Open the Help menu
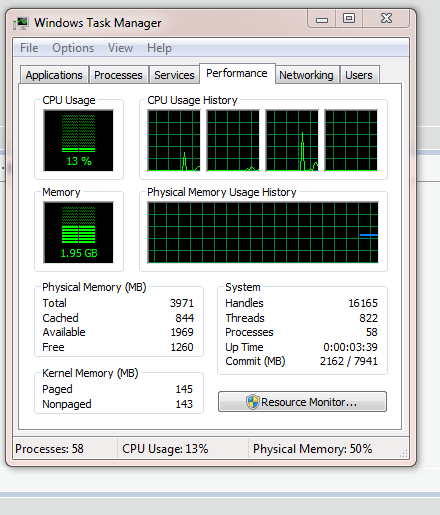The image size is (440, 515). (159, 48)
